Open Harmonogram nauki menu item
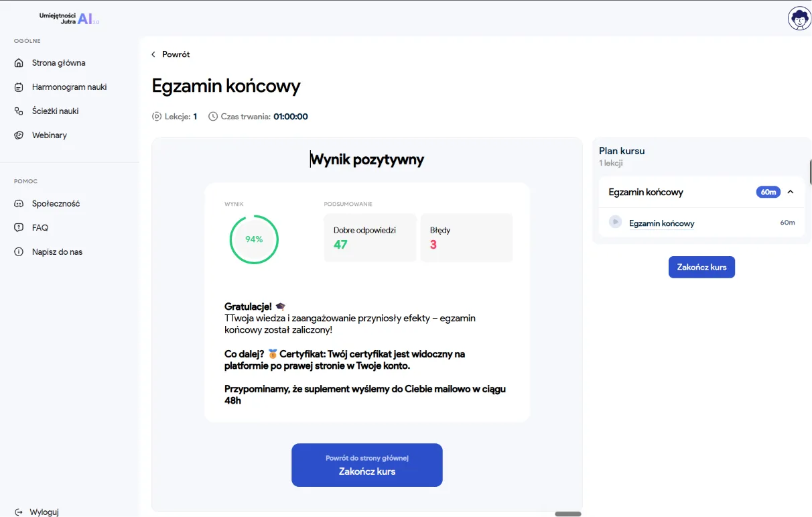Viewport: 812px width, 517px height. pyautogui.click(x=70, y=87)
